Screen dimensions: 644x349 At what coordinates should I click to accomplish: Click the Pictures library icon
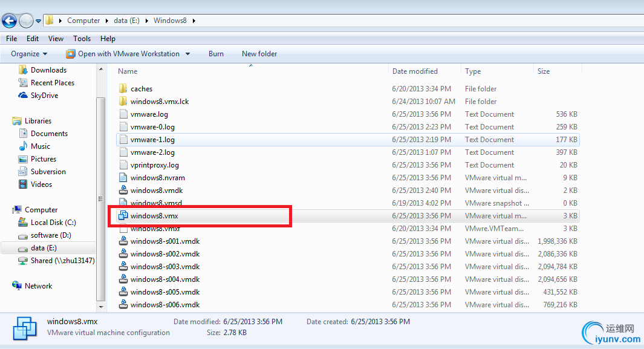pyautogui.click(x=23, y=159)
